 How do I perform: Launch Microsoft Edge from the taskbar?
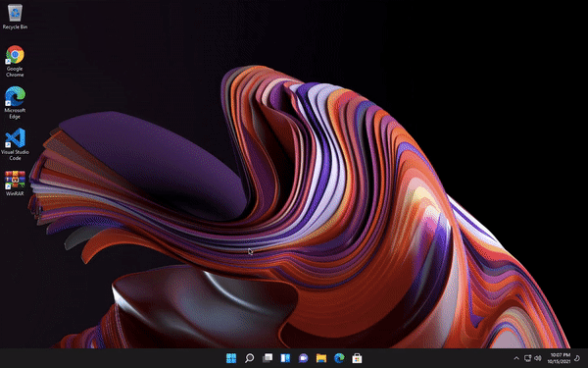pyautogui.click(x=339, y=358)
